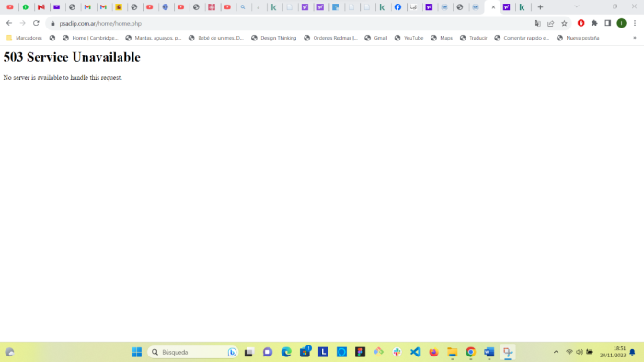This screenshot has width=644, height=362.
Task: Open the Design Thinking bookmark
Action: [273, 38]
